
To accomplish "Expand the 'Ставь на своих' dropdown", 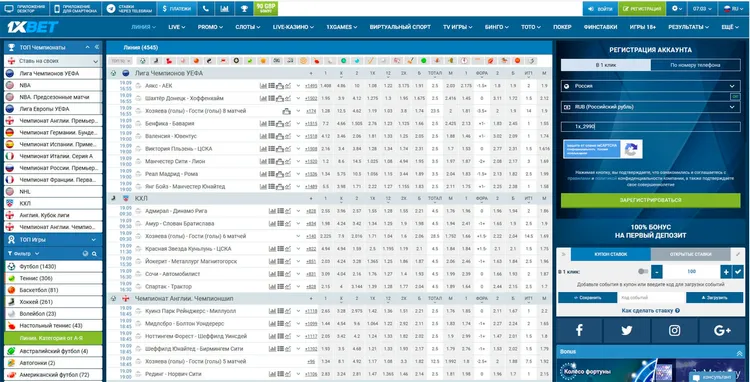I will (53, 61).
